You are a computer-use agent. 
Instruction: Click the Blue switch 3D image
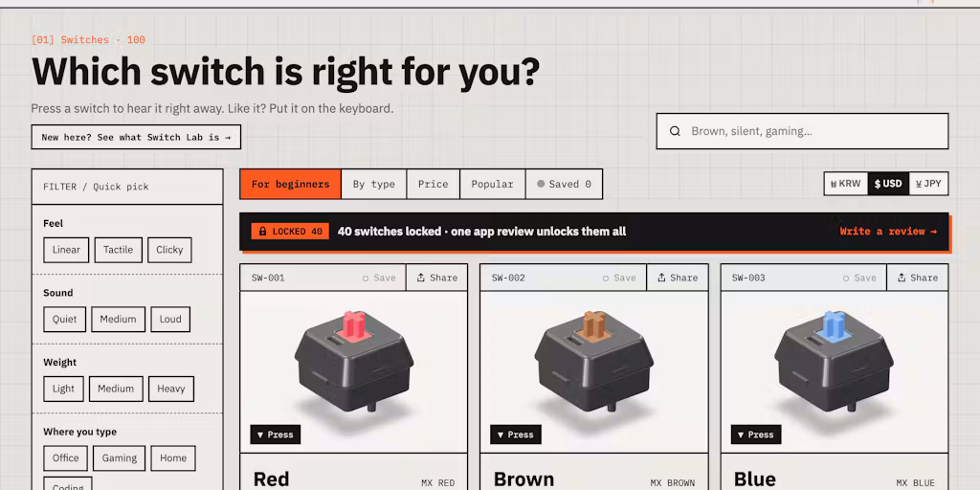[834, 363]
